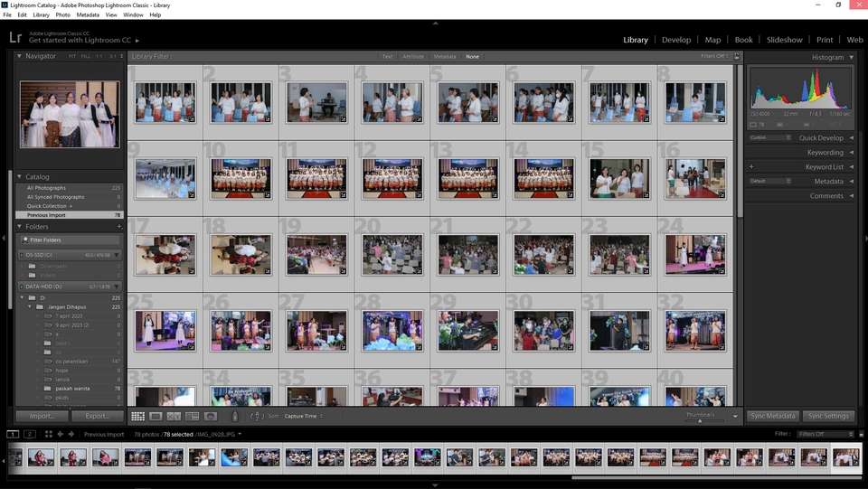
Task: Select the Painter spray can tool
Action: 235,416
